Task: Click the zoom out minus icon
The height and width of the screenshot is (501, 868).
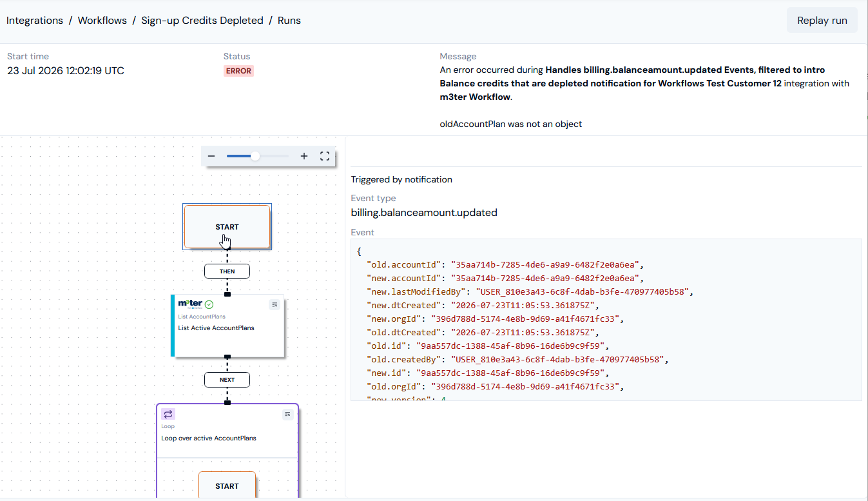Action: [211, 156]
